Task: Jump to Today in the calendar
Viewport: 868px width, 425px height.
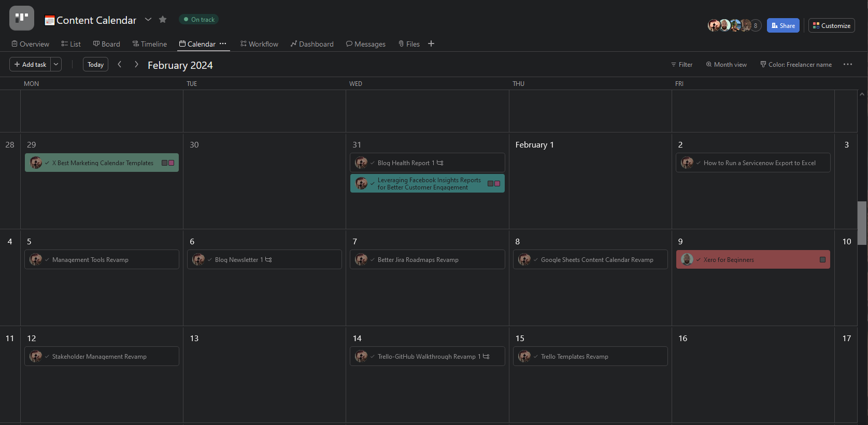Action: [x=95, y=64]
